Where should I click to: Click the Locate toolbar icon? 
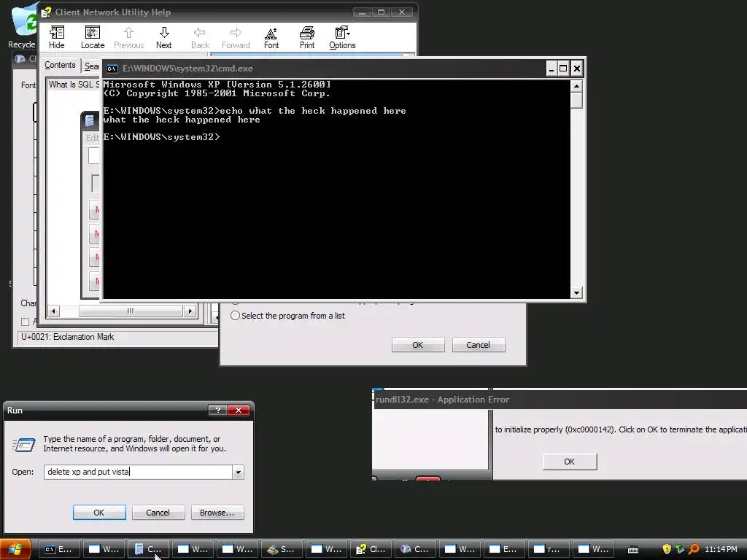click(x=93, y=38)
